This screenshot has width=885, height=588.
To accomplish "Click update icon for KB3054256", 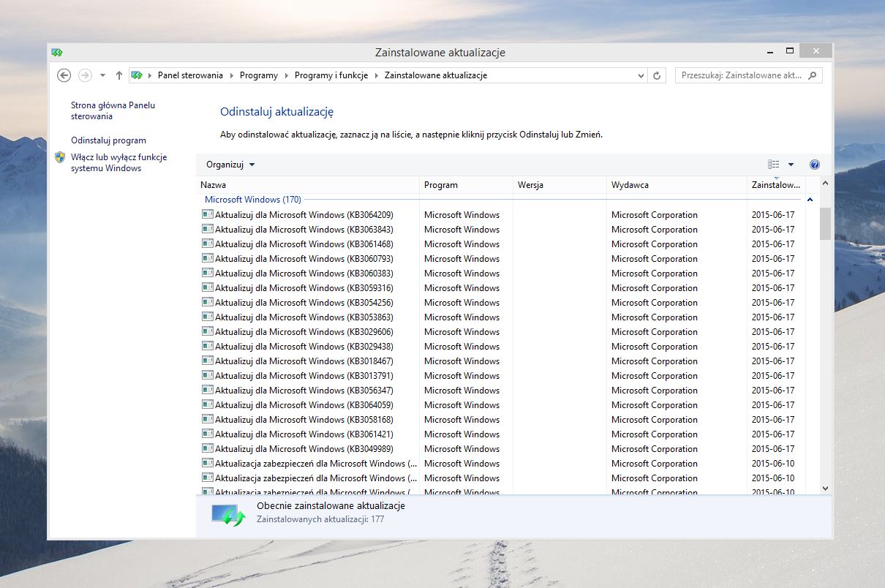I will [208, 302].
